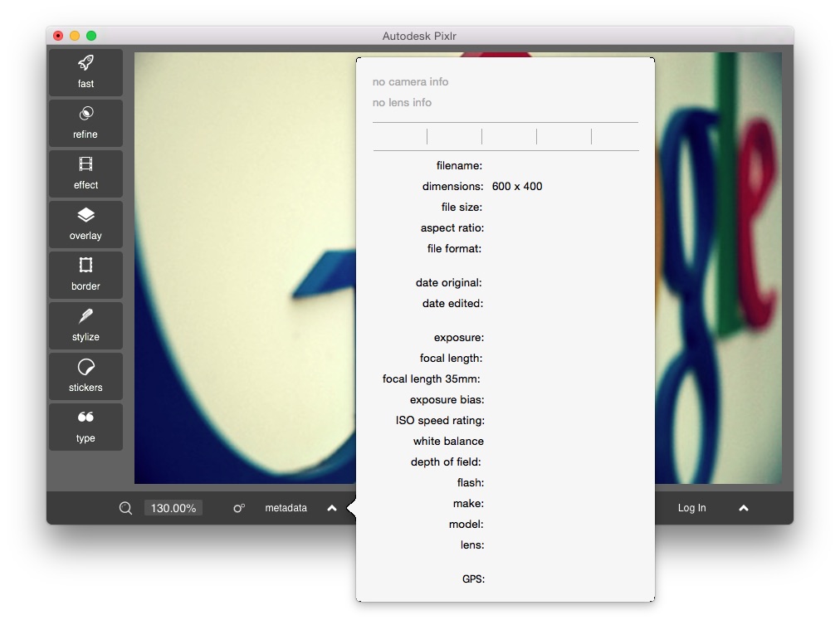The width and height of the screenshot is (840, 630).
Task: Click the metadata circles icon
Action: (x=239, y=508)
